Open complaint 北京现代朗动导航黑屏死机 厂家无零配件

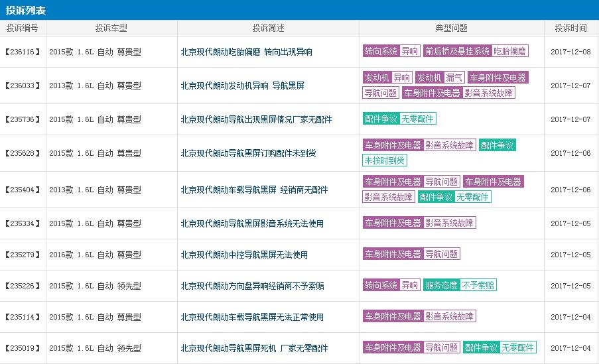click(x=255, y=348)
